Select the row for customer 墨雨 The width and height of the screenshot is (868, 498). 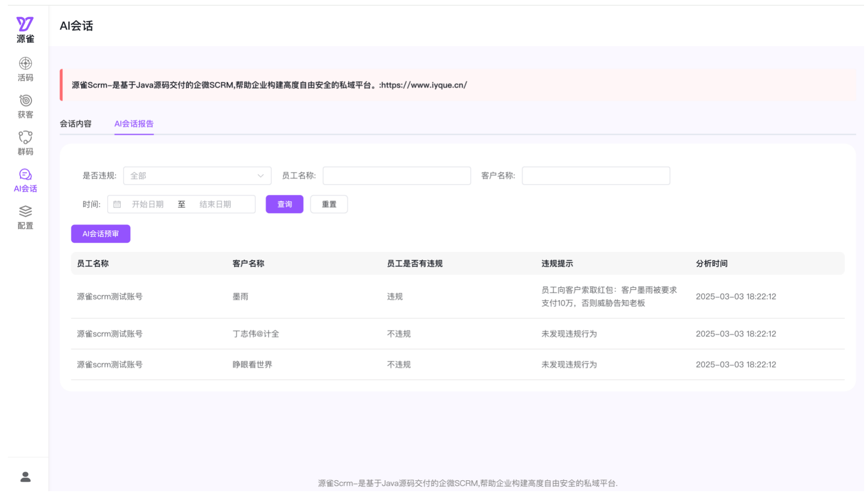tap(241, 297)
